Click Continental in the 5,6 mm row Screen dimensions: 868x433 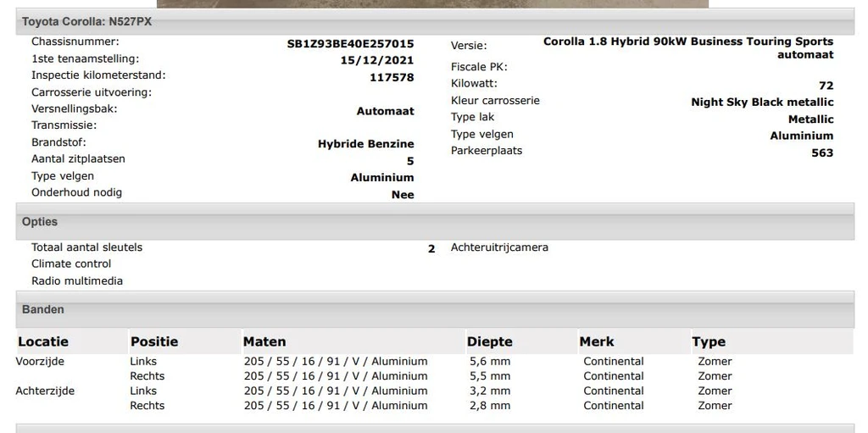(x=614, y=362)
